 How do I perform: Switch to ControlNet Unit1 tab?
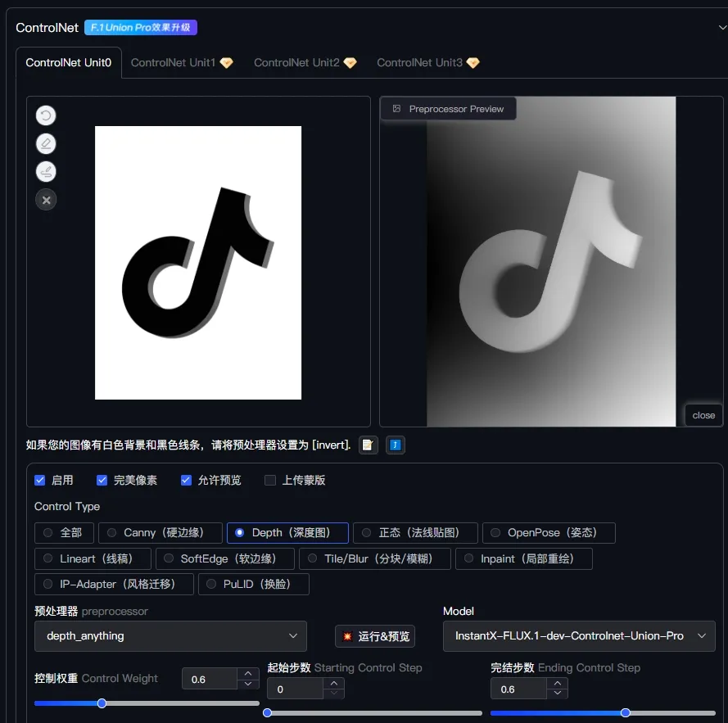(x=182, y=63)
